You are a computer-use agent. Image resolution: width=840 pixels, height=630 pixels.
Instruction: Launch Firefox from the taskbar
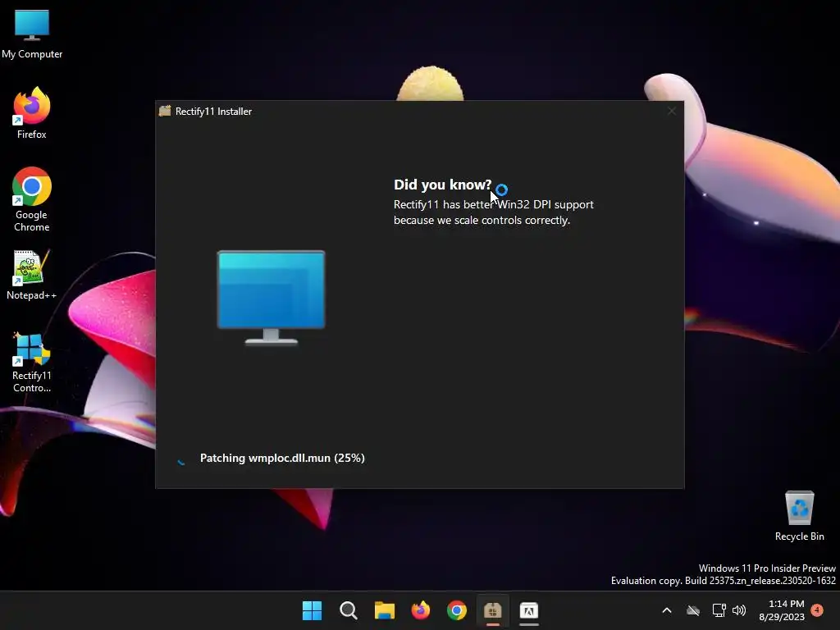[421, 610]
